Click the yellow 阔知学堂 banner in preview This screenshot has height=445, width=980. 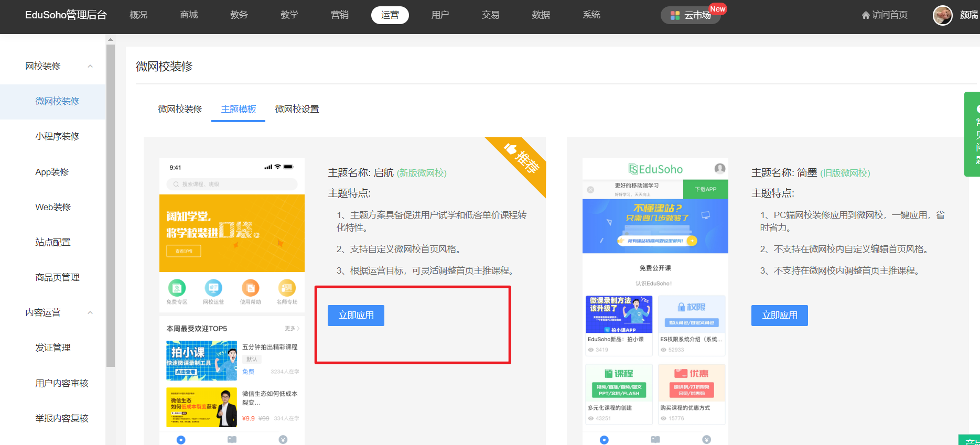point(232,233)
